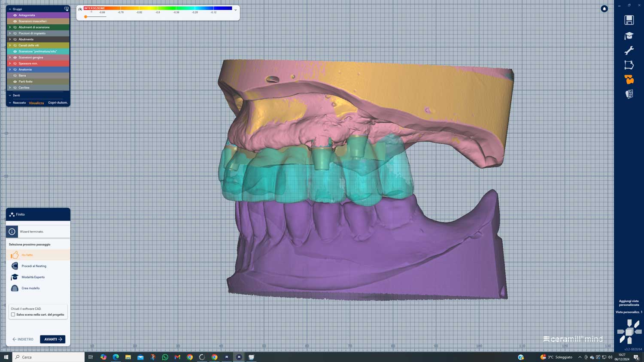This screenshot has height=362, width=644.
Task: Select Procedi al Nesting option
Action: (34, 266)
